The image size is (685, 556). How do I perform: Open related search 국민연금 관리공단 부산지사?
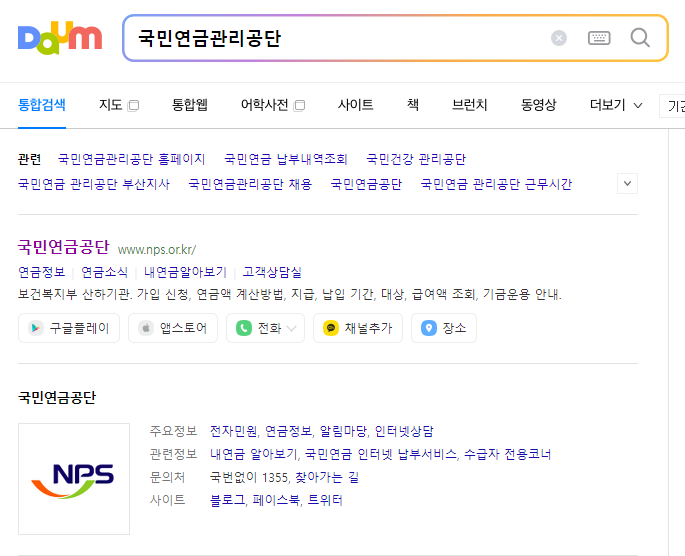click(x=94, y=184)
